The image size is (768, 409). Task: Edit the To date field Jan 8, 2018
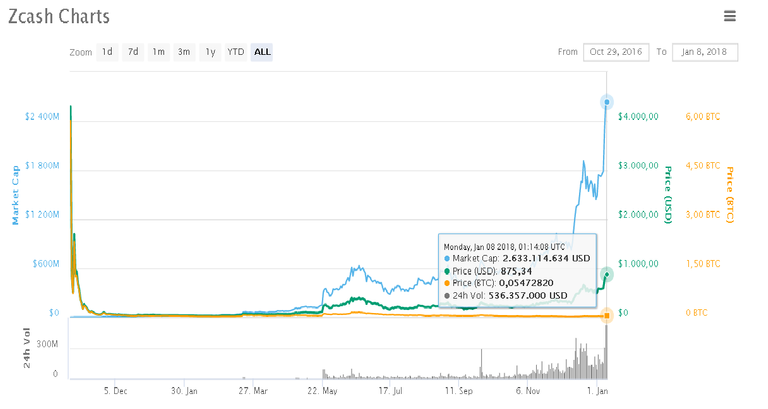point(705,52)
